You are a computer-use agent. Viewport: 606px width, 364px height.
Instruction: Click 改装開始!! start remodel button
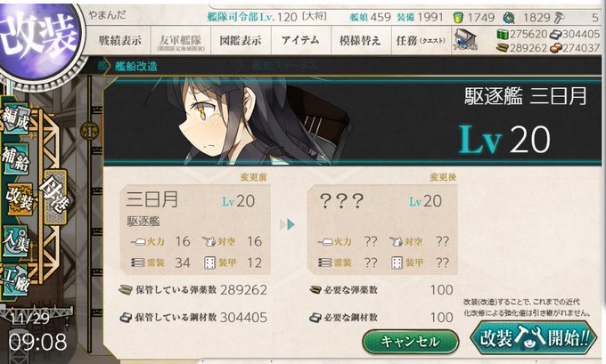point(534,338)
